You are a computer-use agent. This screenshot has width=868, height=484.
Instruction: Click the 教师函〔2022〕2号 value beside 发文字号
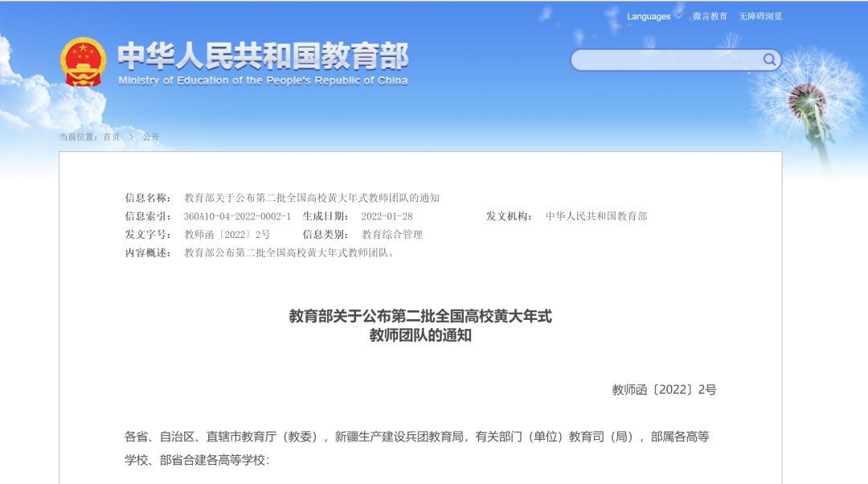[x=227, y=235]
